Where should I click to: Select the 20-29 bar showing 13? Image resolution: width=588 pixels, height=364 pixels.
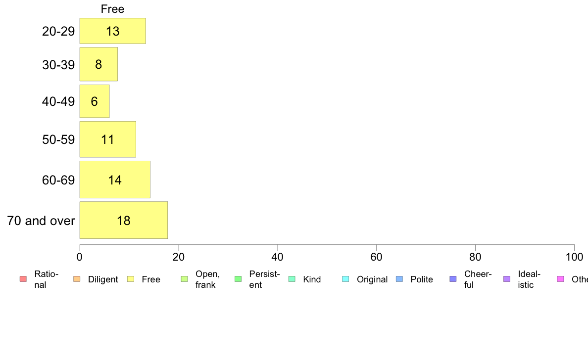112,31
